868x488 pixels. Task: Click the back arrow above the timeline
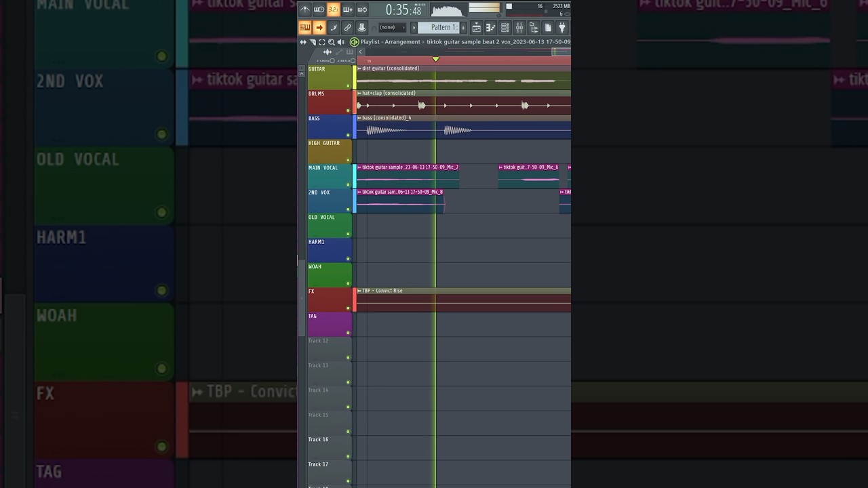(361, 52)
